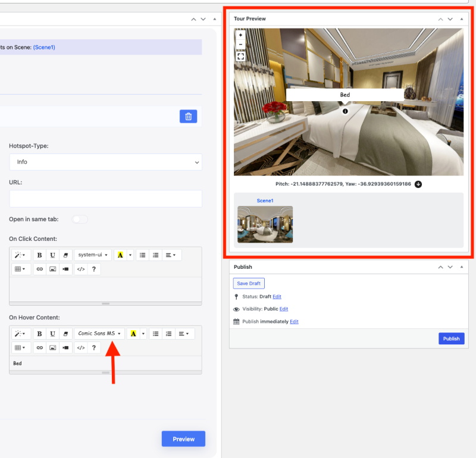Underline text in On Hover Content editor
This screenshot has height=458, width=476.
pyautogui.click(x=52, y=334)
